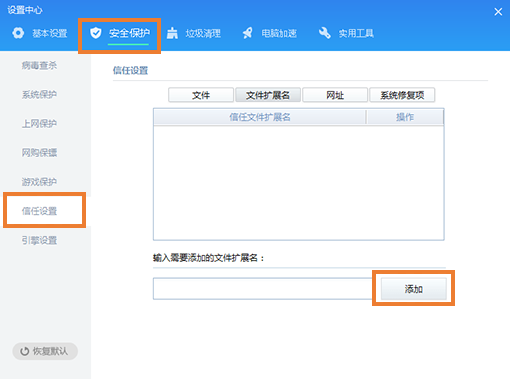510x379 pixels.
Task: Open the 垃圾清理 tab
Action: (x=194, y=33)
